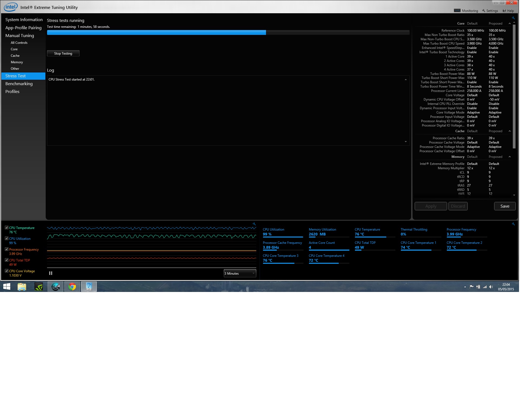This screenshot has height=399, width=532.
Task: Collapse the Core settings section
Action: [x=510, y=24]
